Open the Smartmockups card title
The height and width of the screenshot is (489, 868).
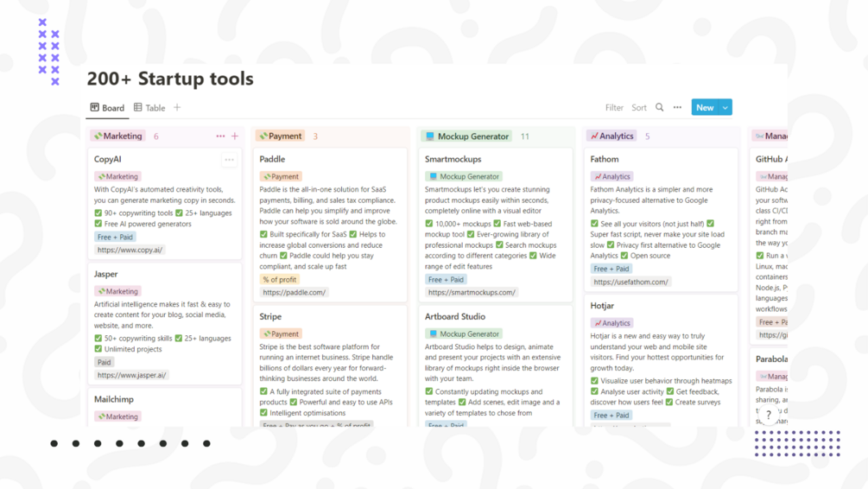tap(453, 160)
